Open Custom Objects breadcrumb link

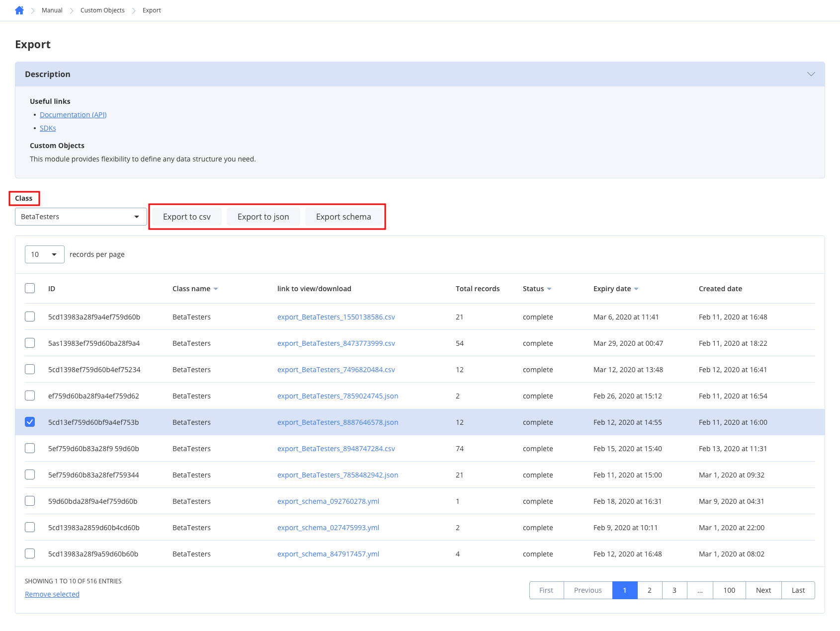tap(102, 10)
